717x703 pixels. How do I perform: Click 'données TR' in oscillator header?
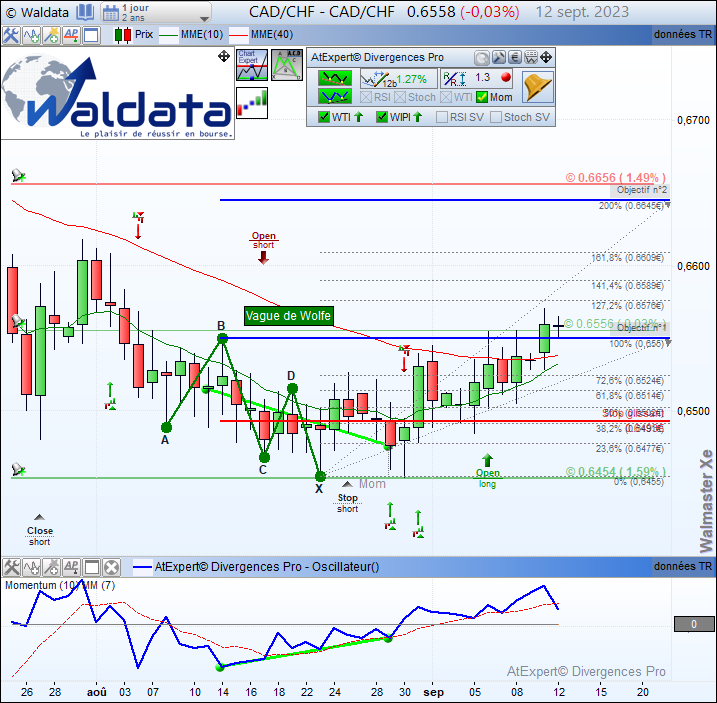683,566
